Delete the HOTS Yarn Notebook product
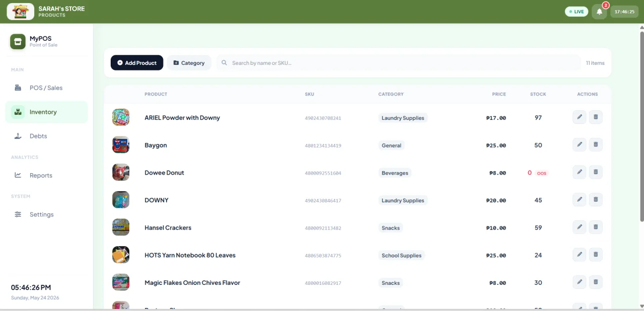Screen dimensions: 644x311 (596, 255)
